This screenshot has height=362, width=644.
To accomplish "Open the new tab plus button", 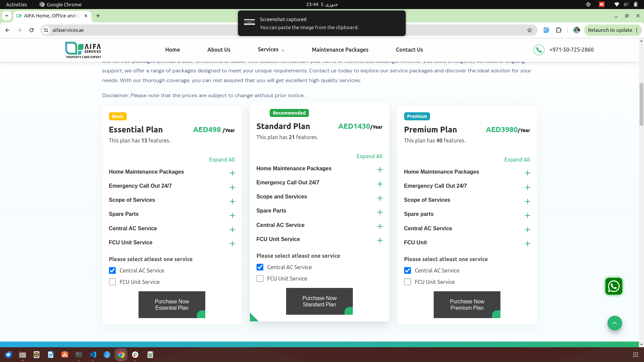I will (98, 16).
